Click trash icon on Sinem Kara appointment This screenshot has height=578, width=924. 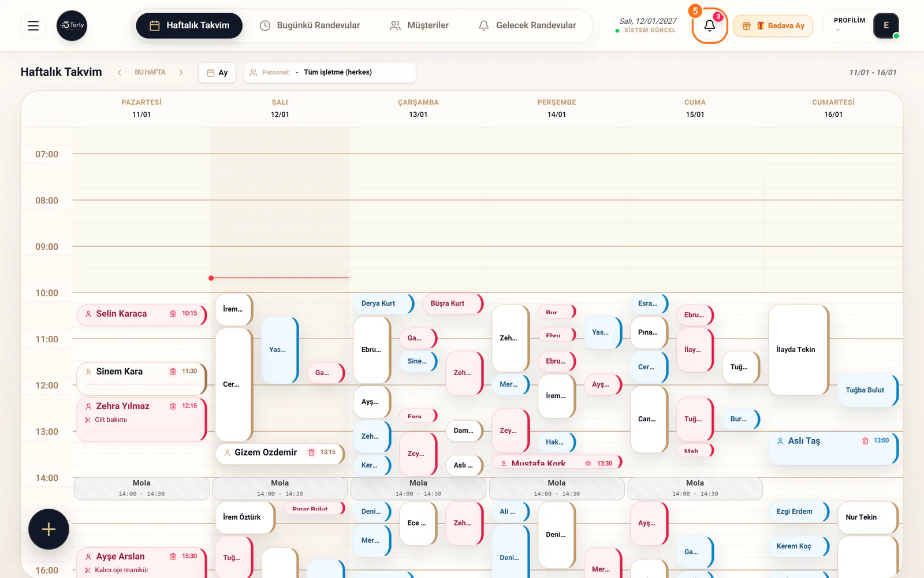coord(173,372)
